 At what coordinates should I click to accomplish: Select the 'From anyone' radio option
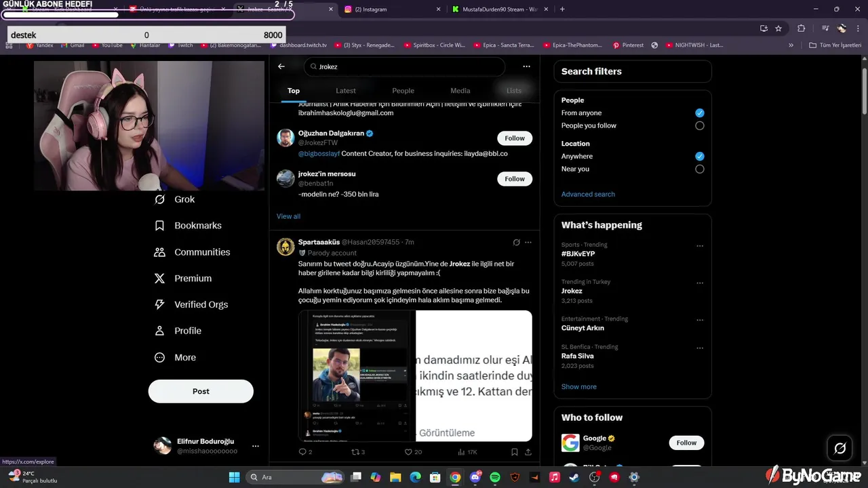pos(700,113)
